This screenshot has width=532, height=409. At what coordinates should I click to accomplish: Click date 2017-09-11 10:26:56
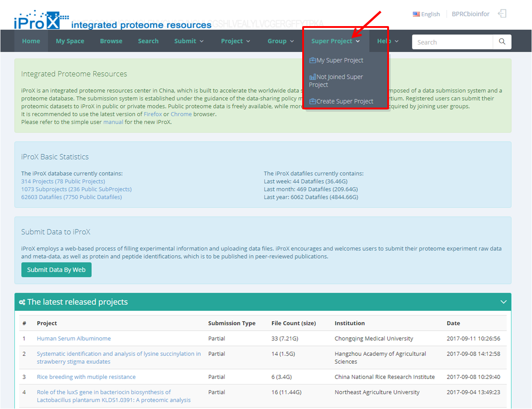coord(473,338)
